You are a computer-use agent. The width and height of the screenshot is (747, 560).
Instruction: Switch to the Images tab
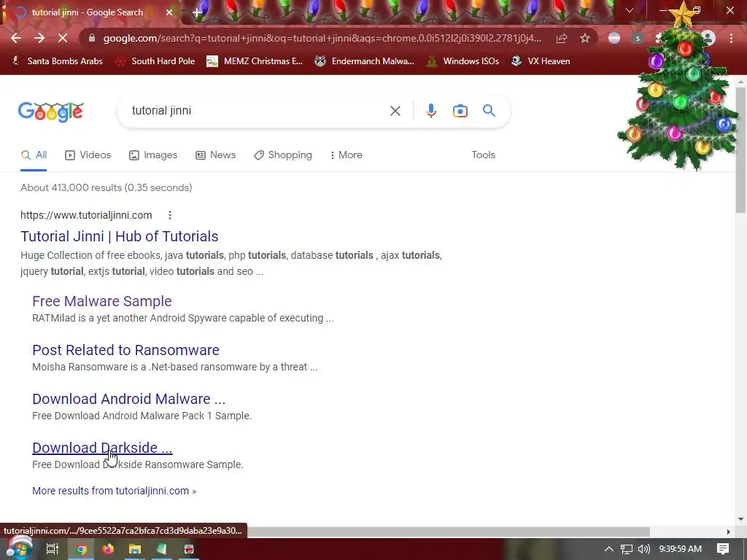(153, 155)
